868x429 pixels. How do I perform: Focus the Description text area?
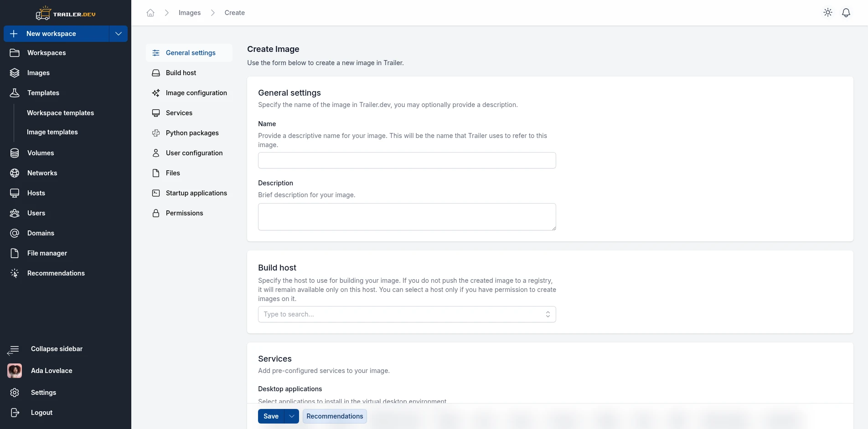[407, 217]
